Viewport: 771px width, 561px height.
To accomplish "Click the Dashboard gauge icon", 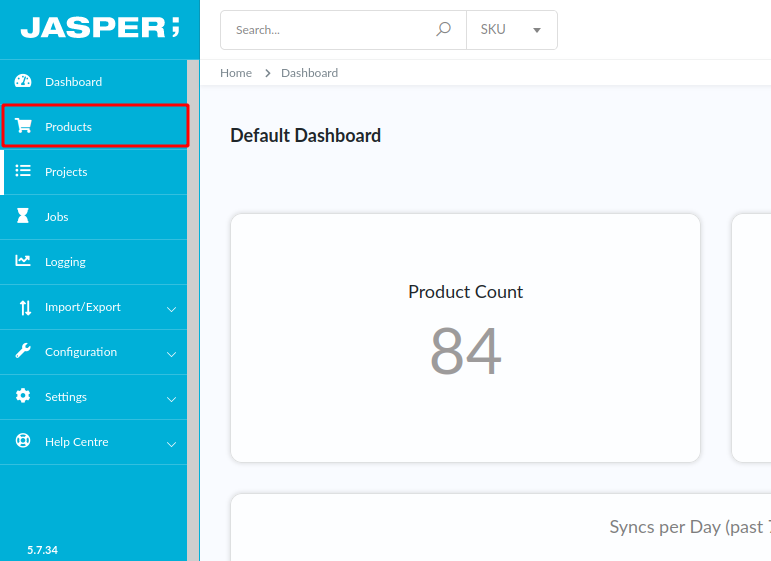I will click(x=23, y=81).
